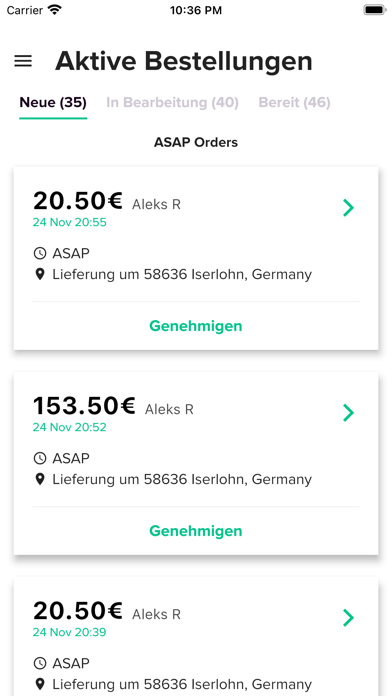Viewport: 392px width, 696px height.
Task: Click location pin on 153.50€ order
Action: [40, 479]
